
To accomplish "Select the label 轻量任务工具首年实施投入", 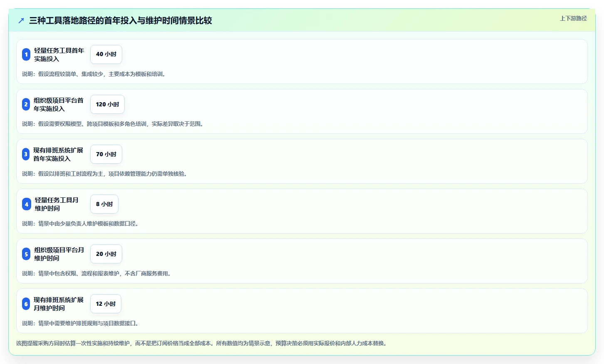I will click(x=59, y=54).
